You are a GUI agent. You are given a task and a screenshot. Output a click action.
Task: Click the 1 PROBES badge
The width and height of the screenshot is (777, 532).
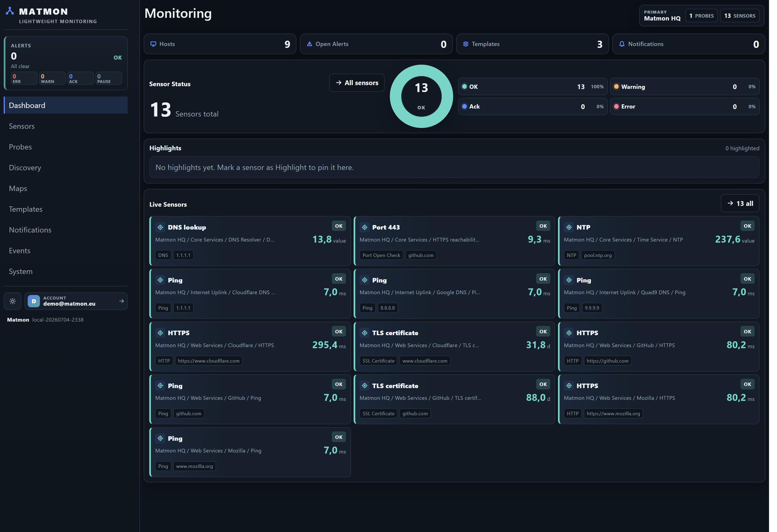click(x=701, y=16)
